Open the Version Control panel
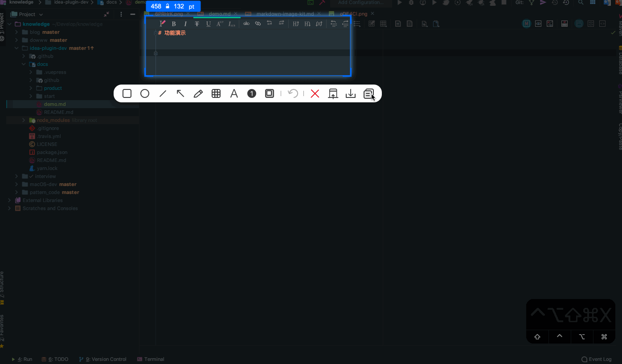 coord(106,359)
